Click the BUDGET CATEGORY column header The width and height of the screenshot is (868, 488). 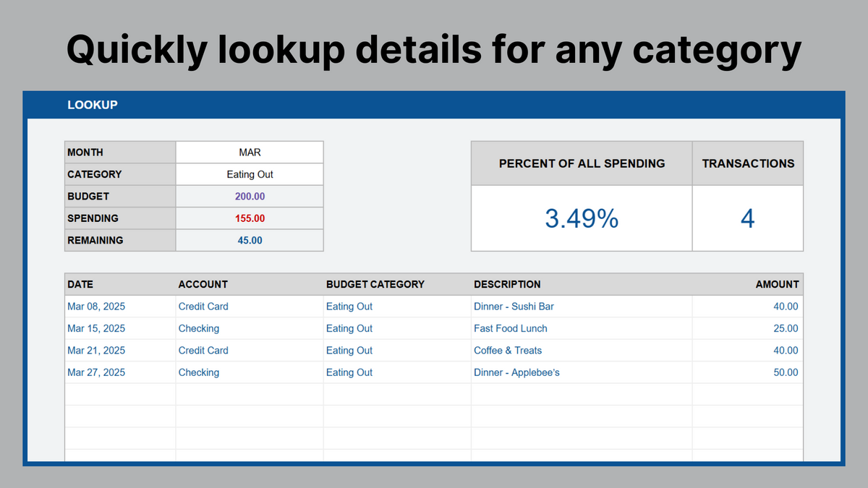[397, 284]
